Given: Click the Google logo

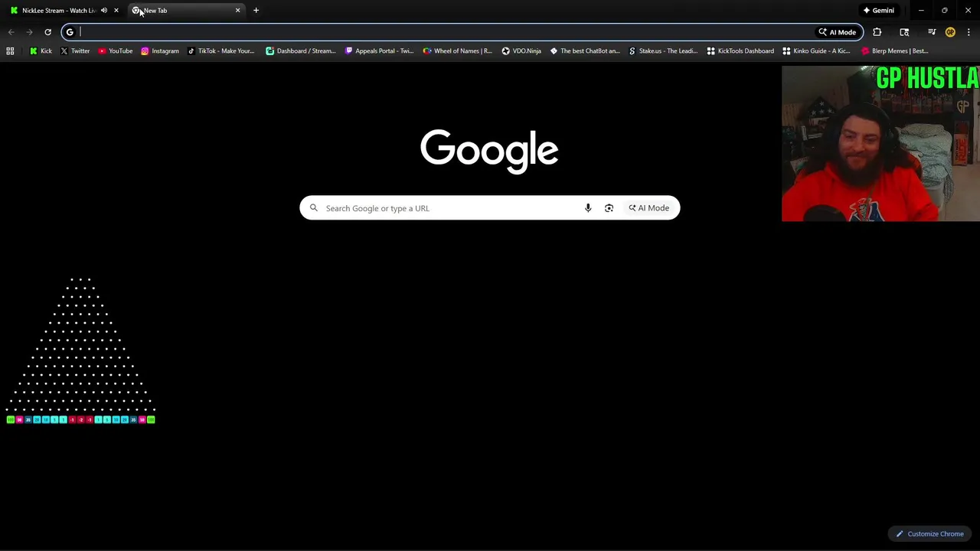Looking at the screenshot, I should pyautogui.click(x=489, y=151).
